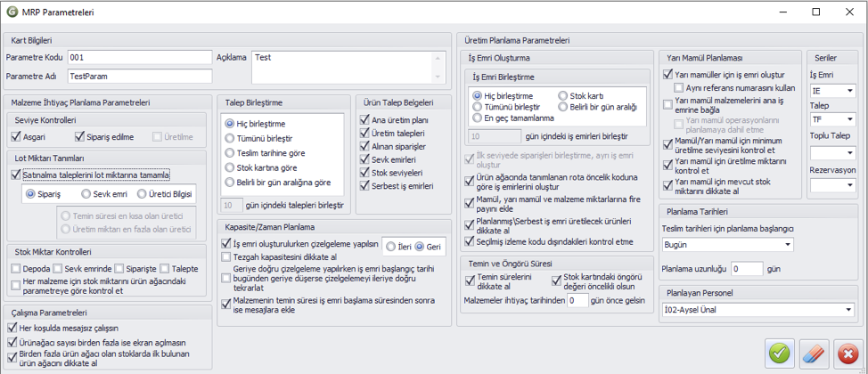Viewport: 868px width, 374px height.
Task: Click the Planlama uzunluğu days field
Action: [747, 270]
